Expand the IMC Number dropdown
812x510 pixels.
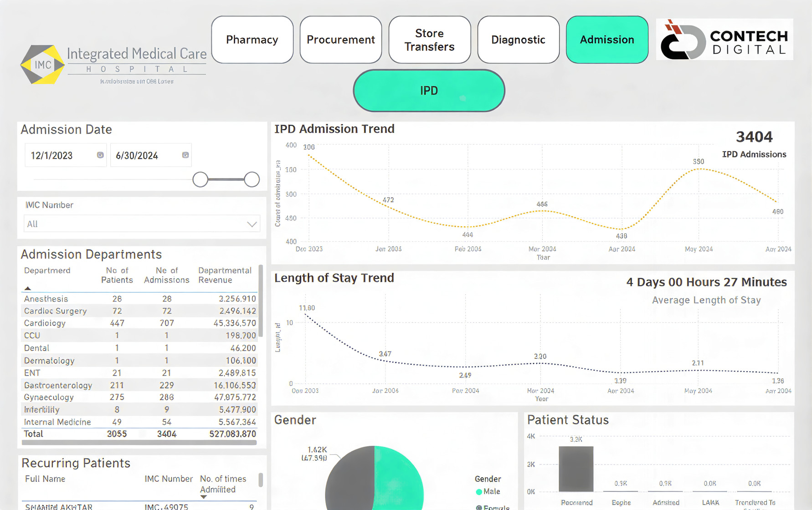[252, 224]
